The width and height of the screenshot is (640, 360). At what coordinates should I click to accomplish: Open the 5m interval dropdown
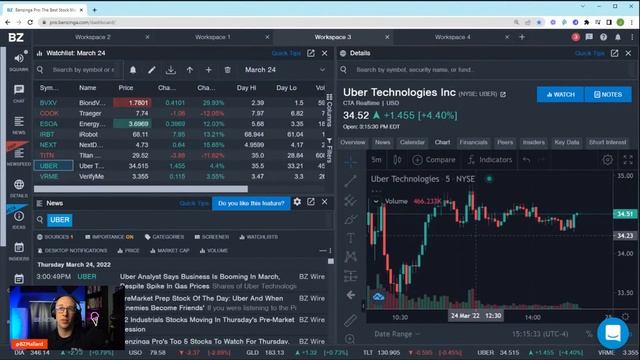(376, 160)
